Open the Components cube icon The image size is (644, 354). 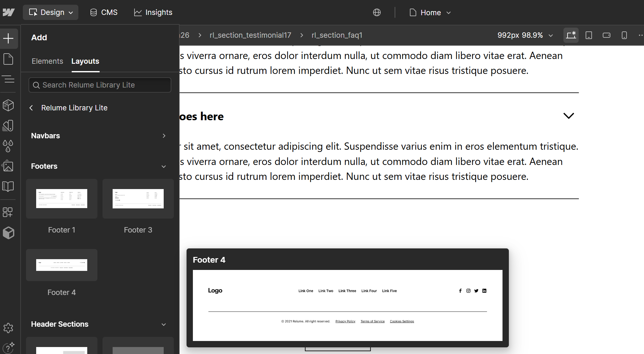click(x=8, y=105)
